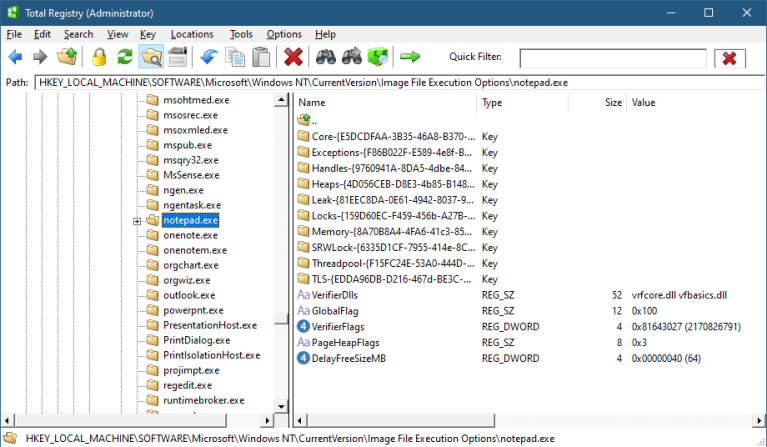767x447 pixels.
Task: Open the Options menu
Action: [284, 34]
